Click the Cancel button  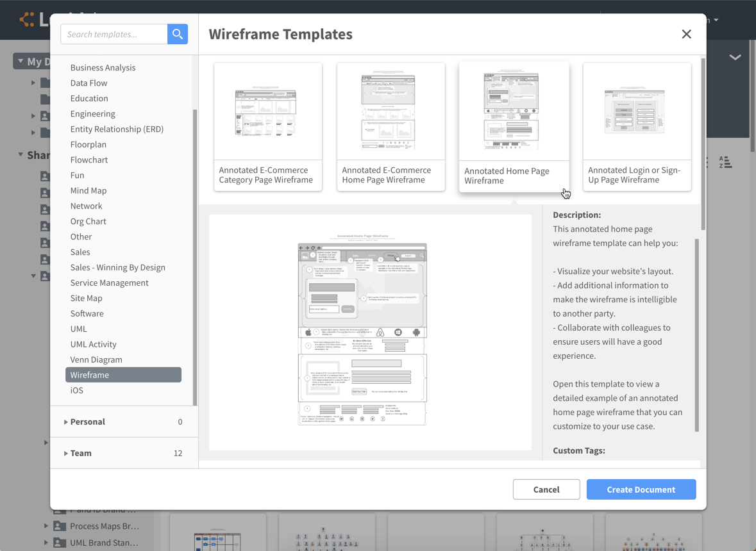coord(546,489)
